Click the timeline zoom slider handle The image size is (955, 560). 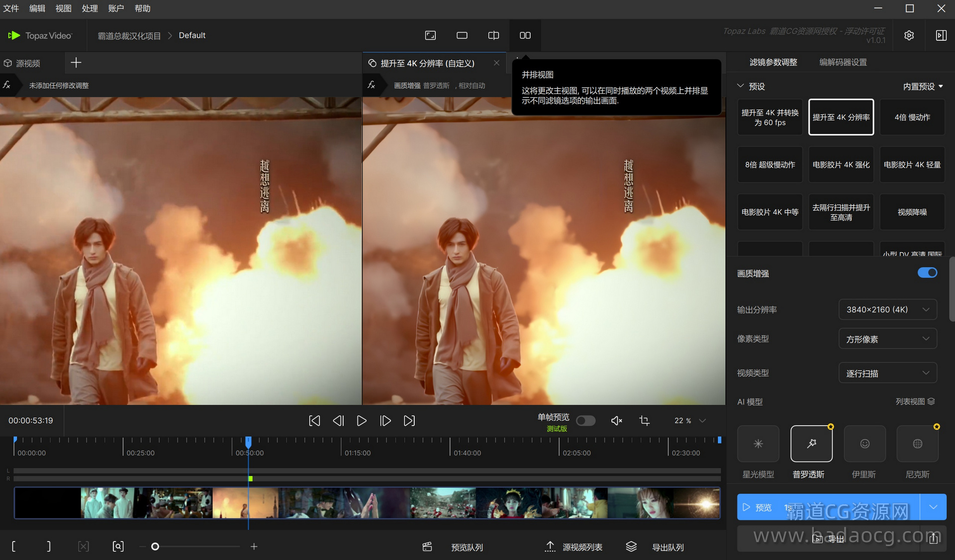(155, 547)
